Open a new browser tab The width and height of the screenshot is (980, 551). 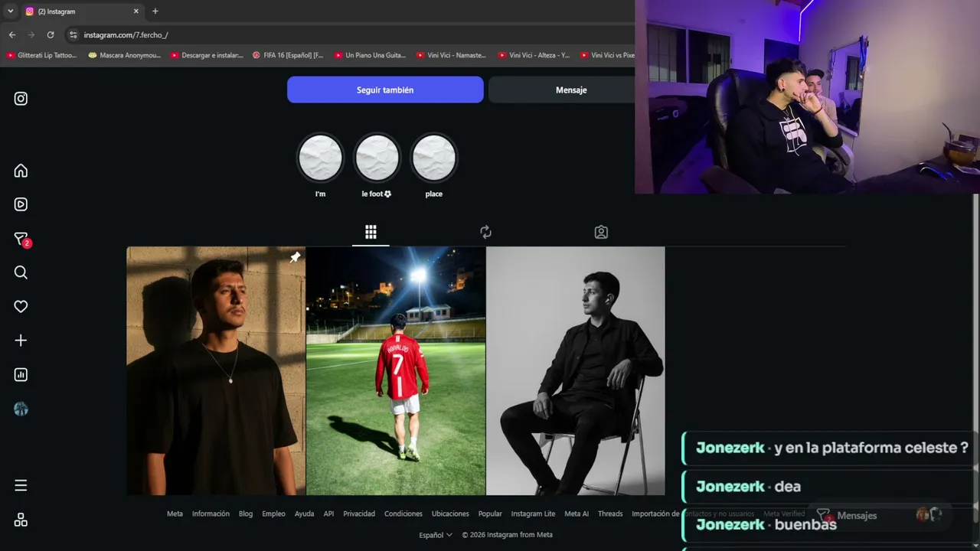155,11
